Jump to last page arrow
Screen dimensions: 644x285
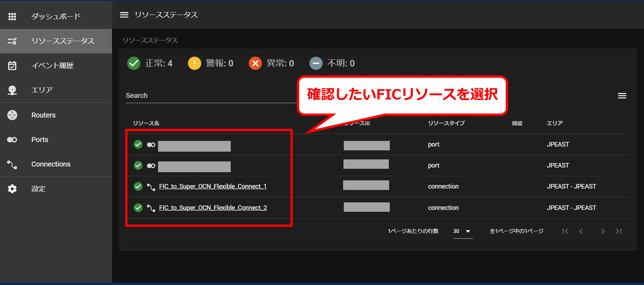point(618,231)
